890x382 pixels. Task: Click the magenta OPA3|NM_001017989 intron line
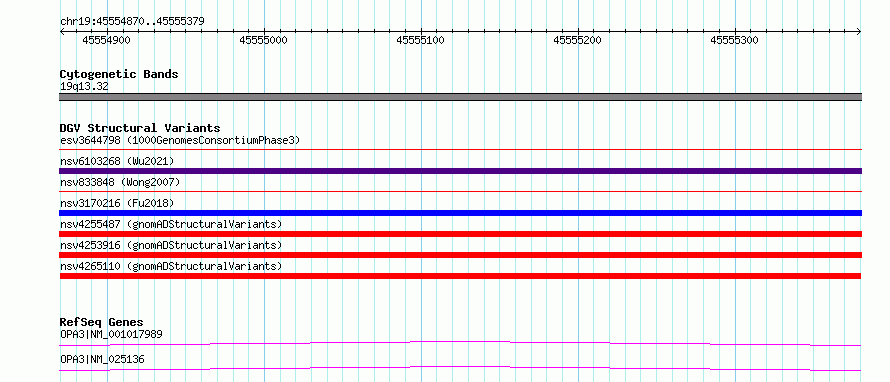460,343
